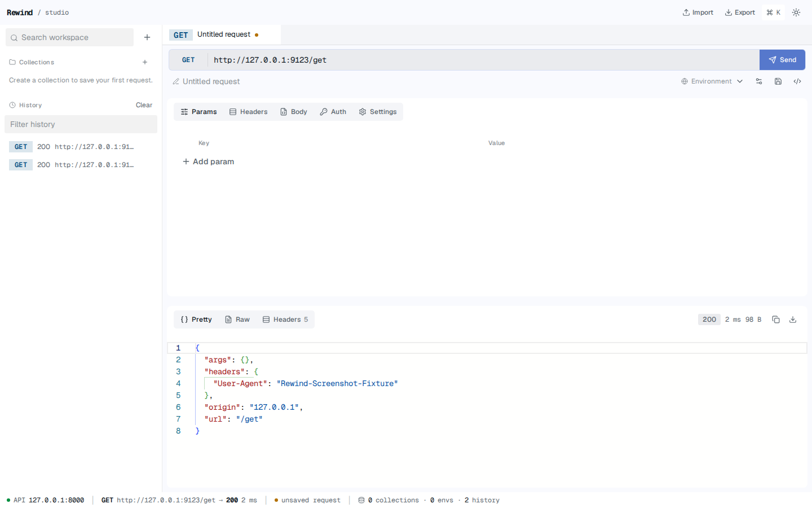Switch to the Headers request tab
812x508 pixels.
(249, 112)
